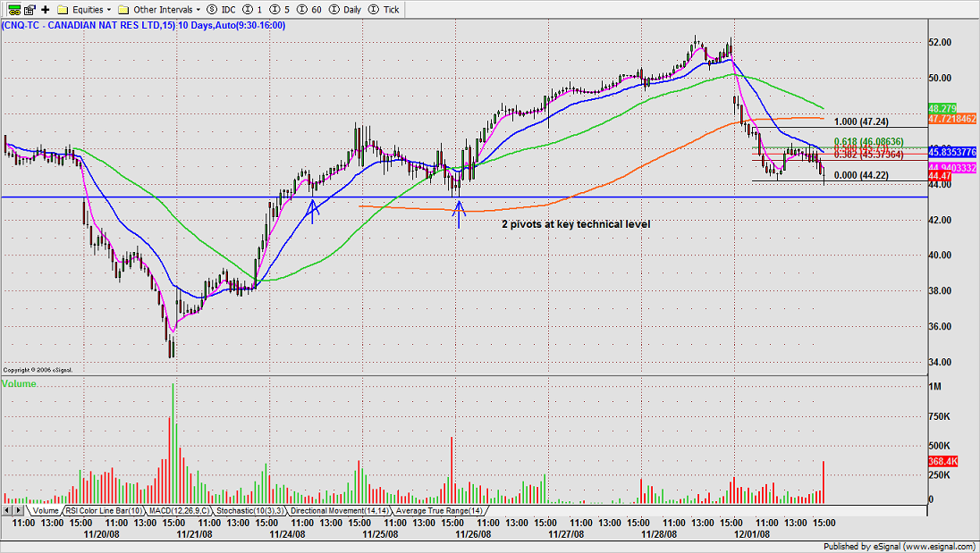Select the 1.000 (47.24) Fibonacci label

861,121
